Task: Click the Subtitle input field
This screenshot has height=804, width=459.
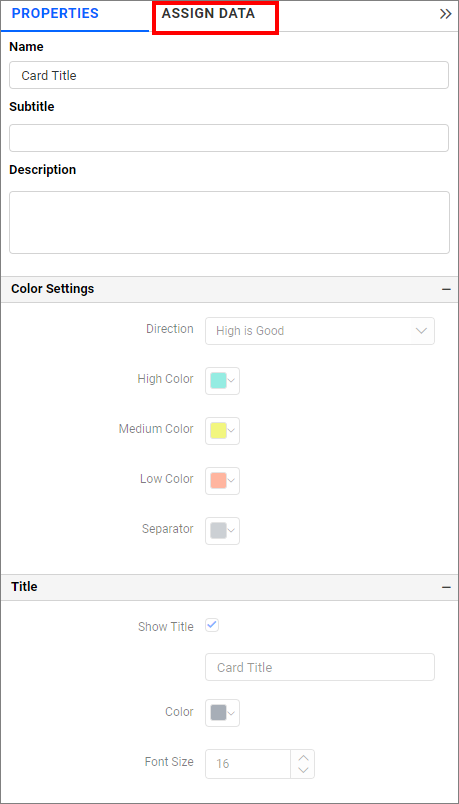Action: point(229,138)
